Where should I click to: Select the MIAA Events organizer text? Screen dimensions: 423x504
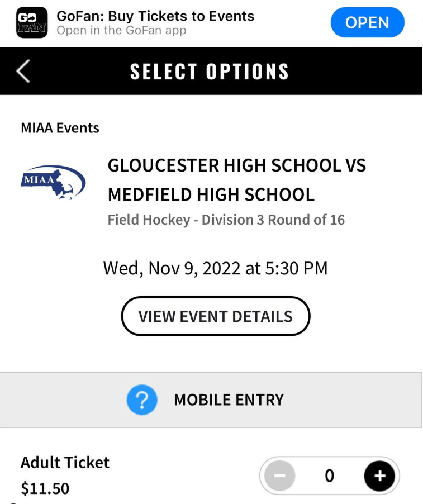pos(60,128)
